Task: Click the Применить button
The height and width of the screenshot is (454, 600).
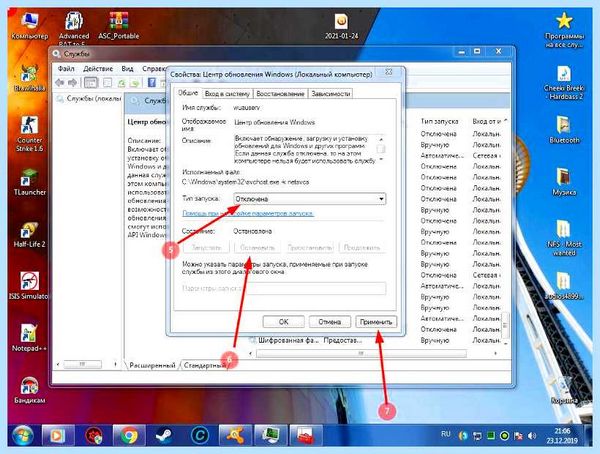Action: [x=376, y=322]
